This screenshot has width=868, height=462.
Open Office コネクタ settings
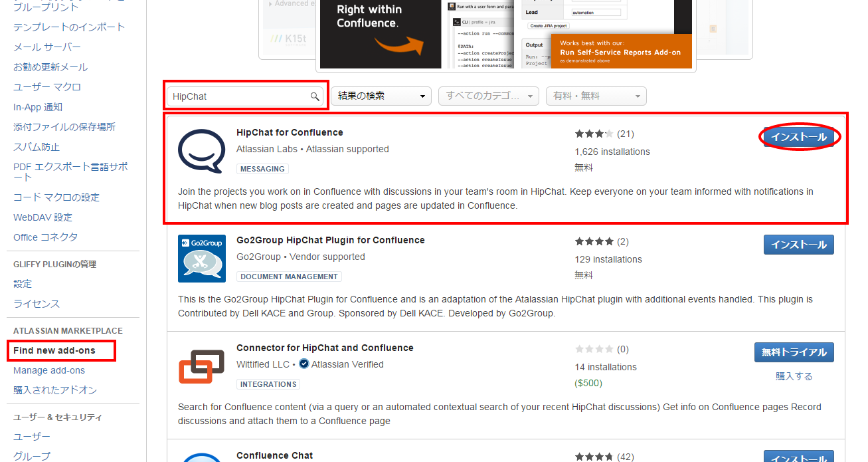pyautogui.click(x=45, y=237)
